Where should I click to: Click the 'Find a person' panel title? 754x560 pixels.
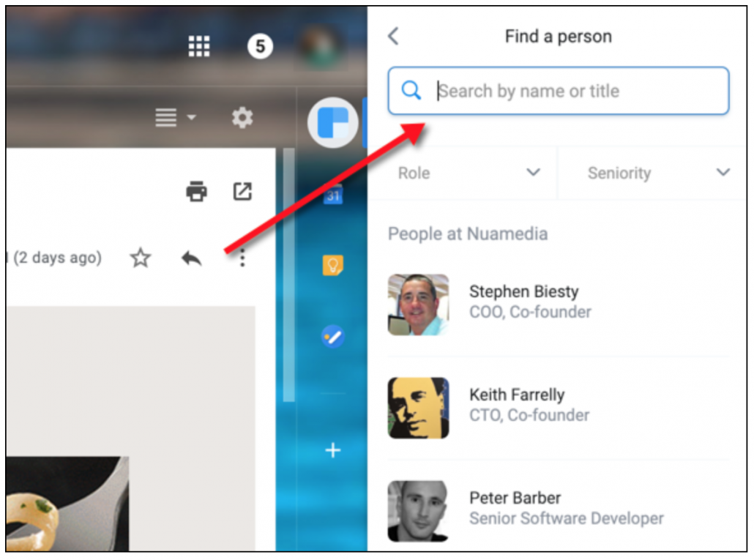pyautogui.click(x=559, y=37)
